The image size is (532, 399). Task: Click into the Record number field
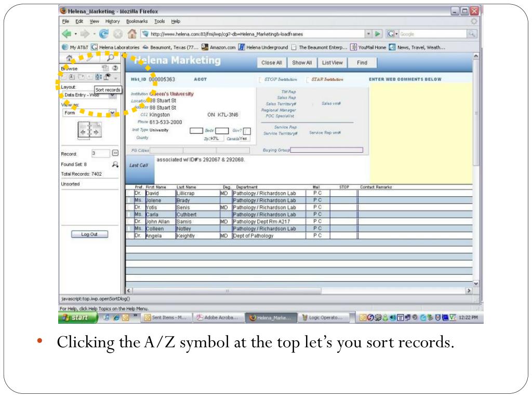point(100,153)
